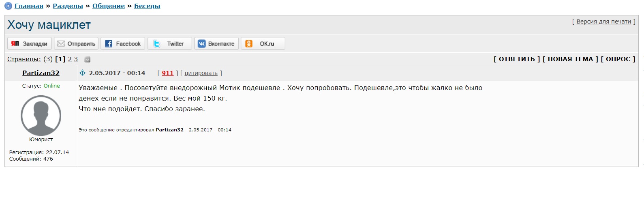Open Версия для печати print version
Screen dimensions: 644x219
pos(603,21)
